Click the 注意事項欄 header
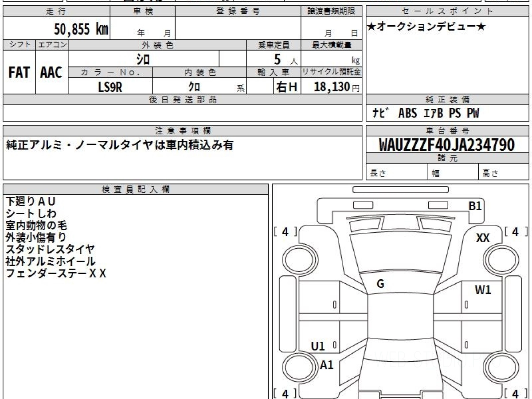 (x=182, y=131)
